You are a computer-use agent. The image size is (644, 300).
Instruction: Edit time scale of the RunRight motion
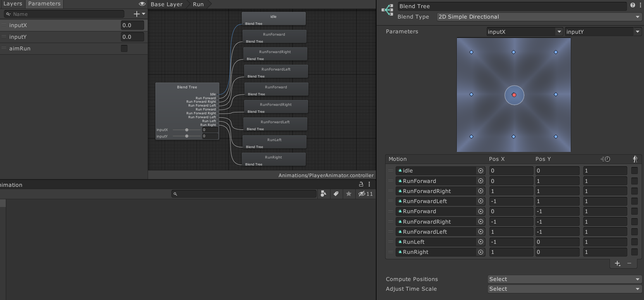605,252
